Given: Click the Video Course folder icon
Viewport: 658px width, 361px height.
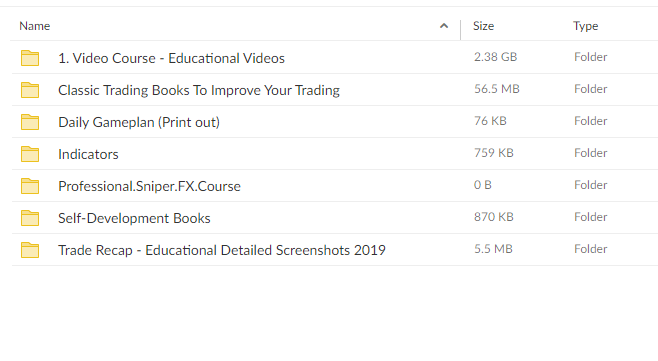Looking at the screenshot, I should 30,58.
